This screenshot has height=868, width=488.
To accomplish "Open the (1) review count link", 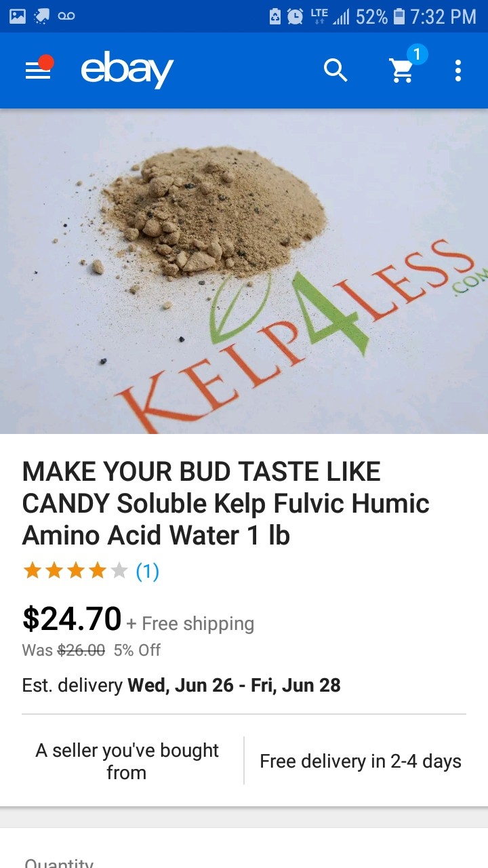I will tap(148, 572).
